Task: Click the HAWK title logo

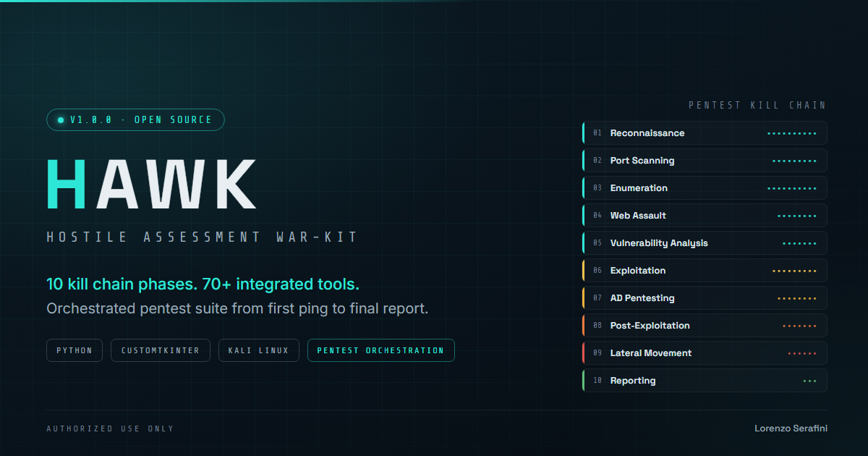Action: coord(152,184)
